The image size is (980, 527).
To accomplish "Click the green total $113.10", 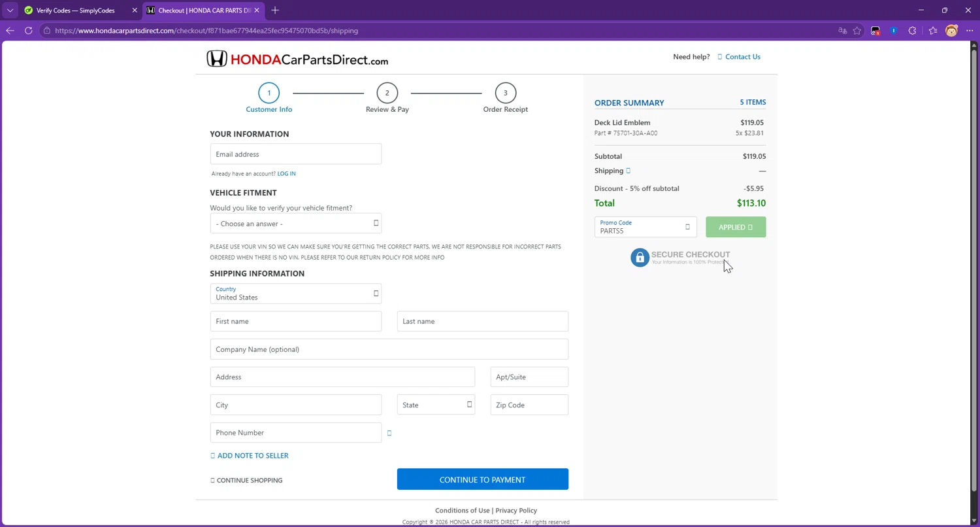I will click(751, 203).
